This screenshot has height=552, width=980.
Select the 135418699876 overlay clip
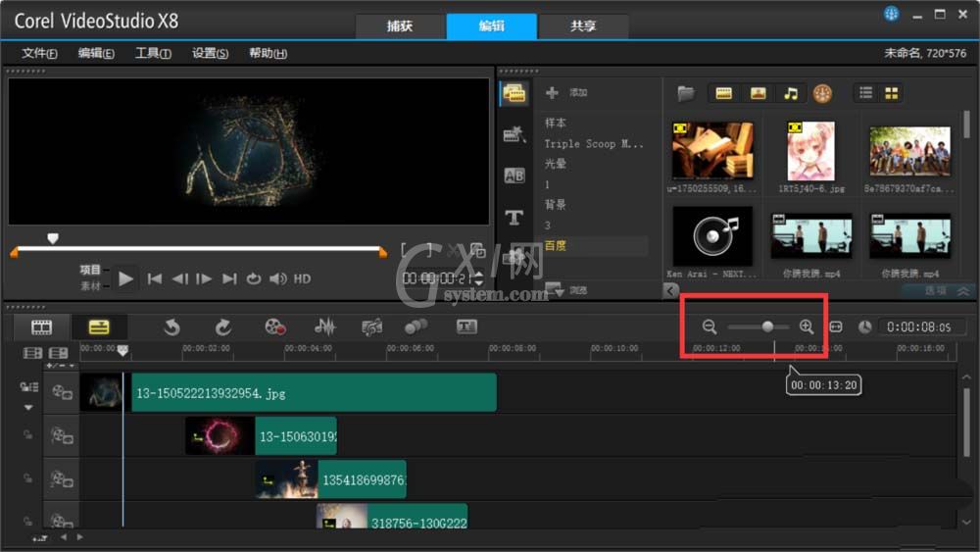331,479
